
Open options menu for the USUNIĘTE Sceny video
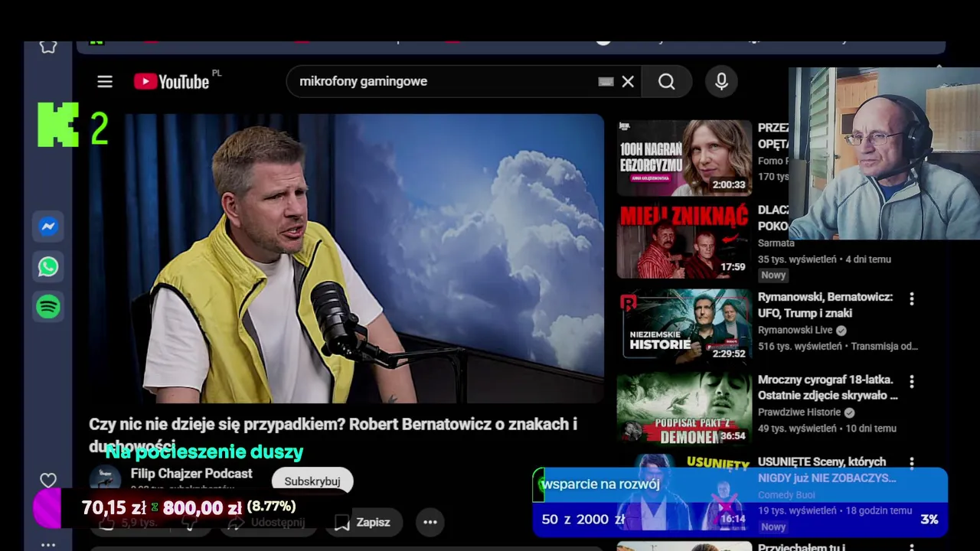[912, 462]
